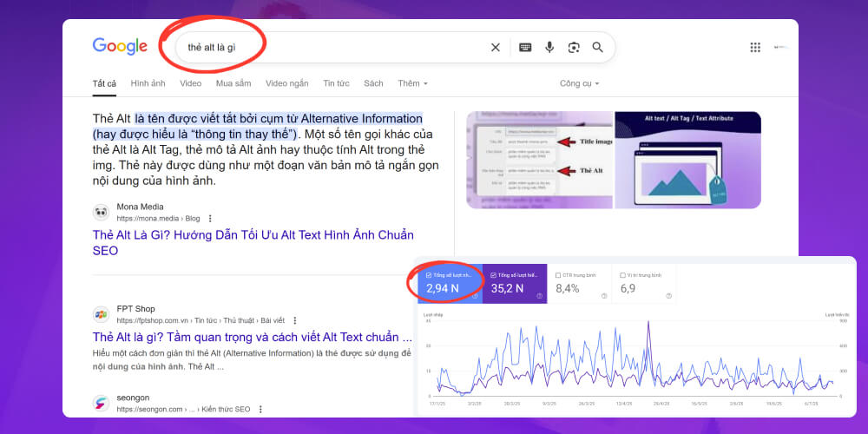Click the seongon favicon
The width and height of the screenshot is (868, 434).
point(101,403)
